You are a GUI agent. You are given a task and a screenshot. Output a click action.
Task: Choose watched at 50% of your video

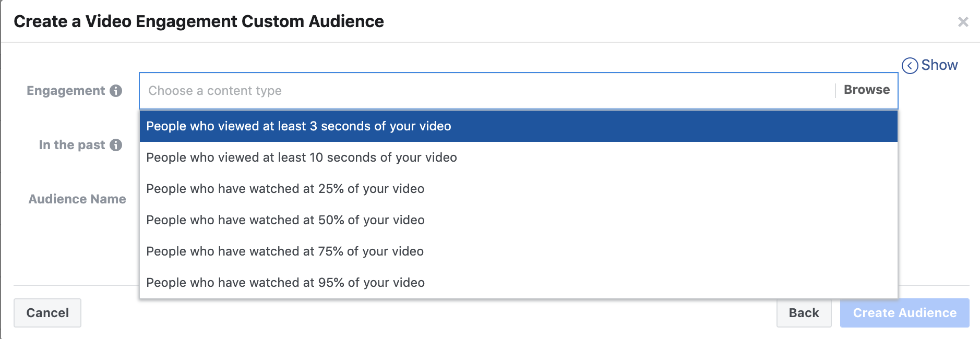coord(519,220)
